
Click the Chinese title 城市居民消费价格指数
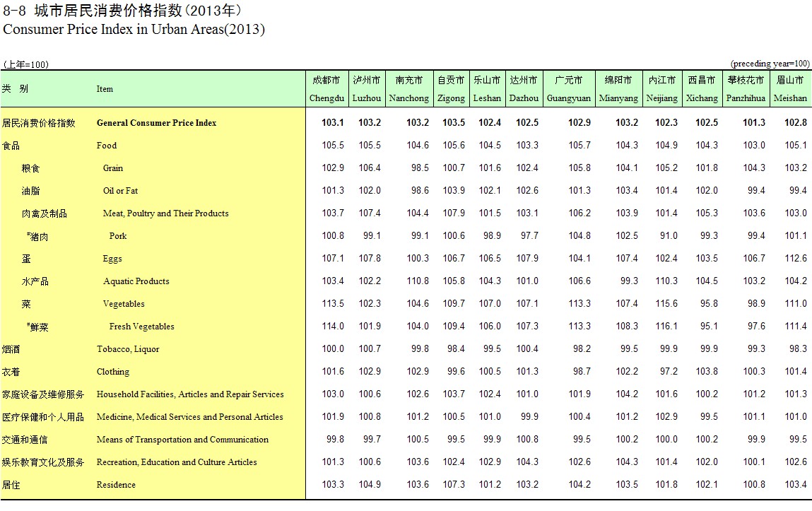tap(108, 10)
